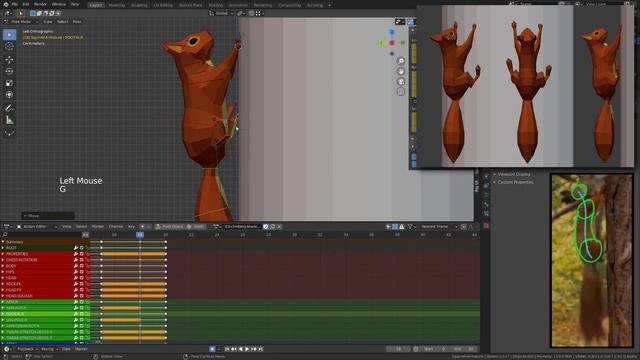
Task: Click the Blender logo menu icon
Action: pos(6,4)
